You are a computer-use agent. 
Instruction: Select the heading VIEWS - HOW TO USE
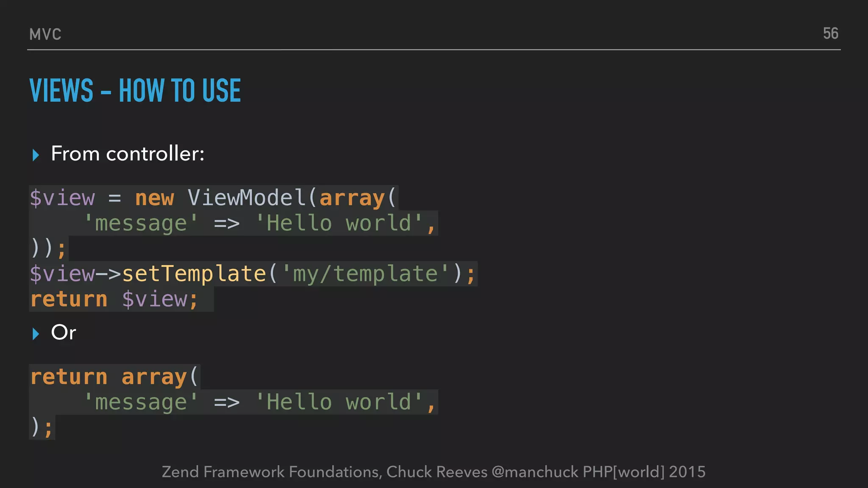[x=135, y=91]
